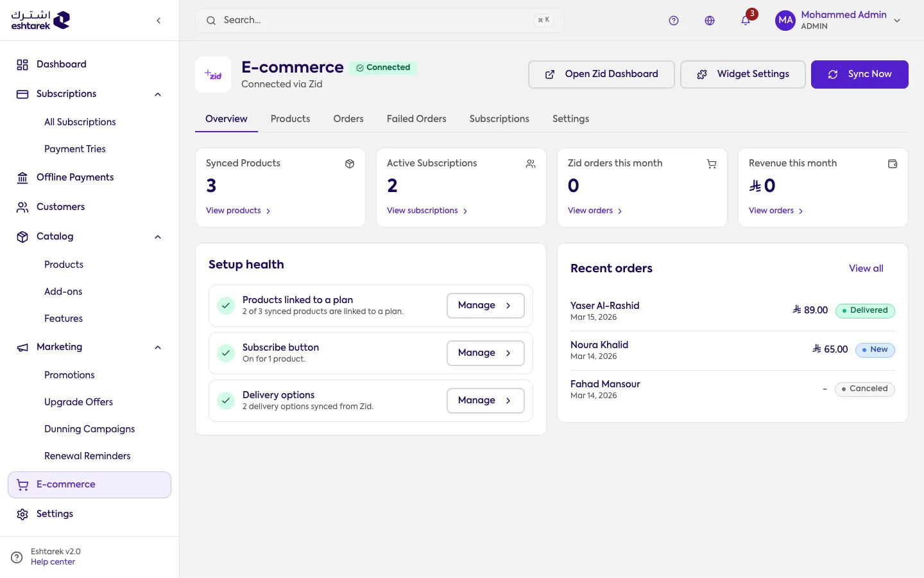Screen dimensions: 924x578
Task: Click the Customers people icon in sidebar
Action: pyautogui.click(x=22, y=207)
